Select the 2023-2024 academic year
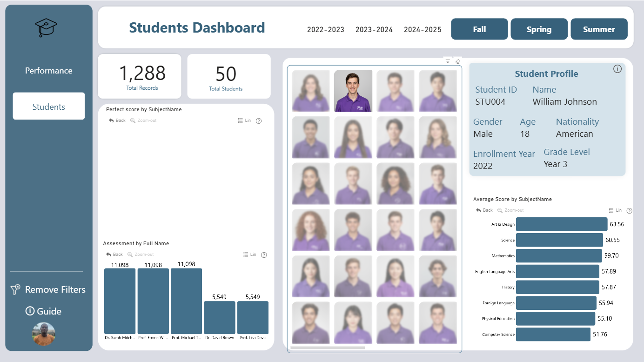 click(x=374, y=30)
